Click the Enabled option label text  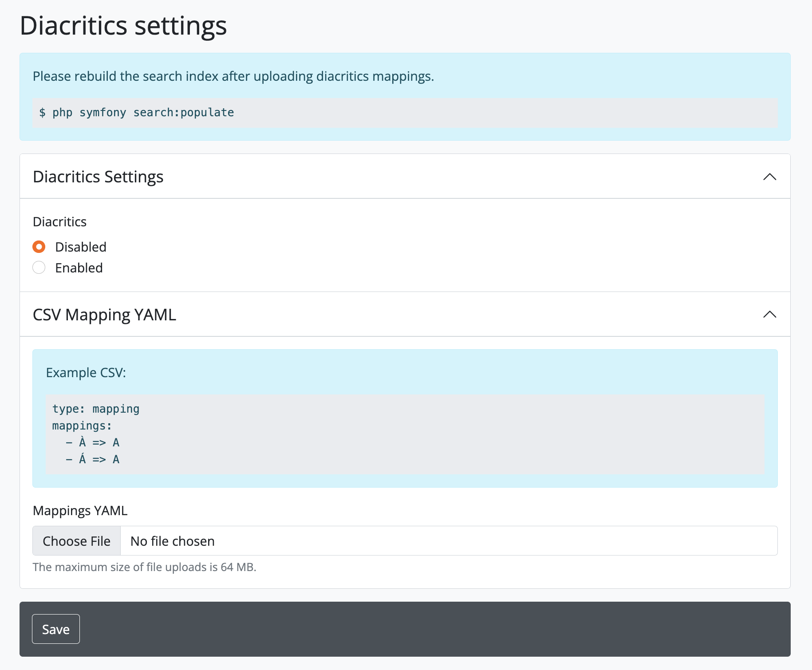[x=79, y=268]
